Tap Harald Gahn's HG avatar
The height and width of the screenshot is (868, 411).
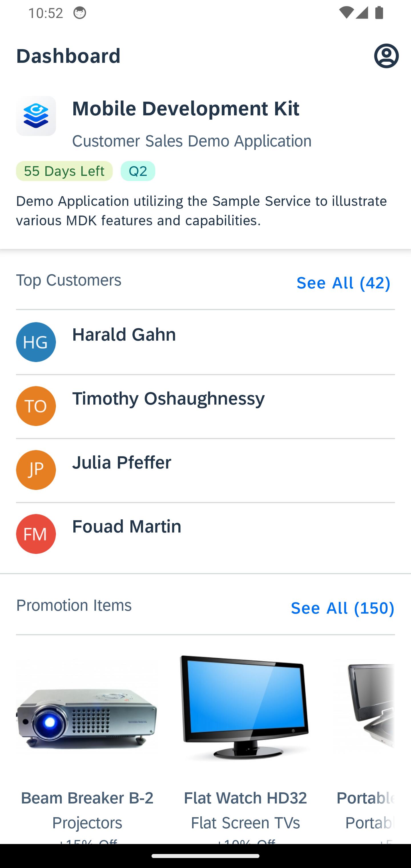pos(36,342)
